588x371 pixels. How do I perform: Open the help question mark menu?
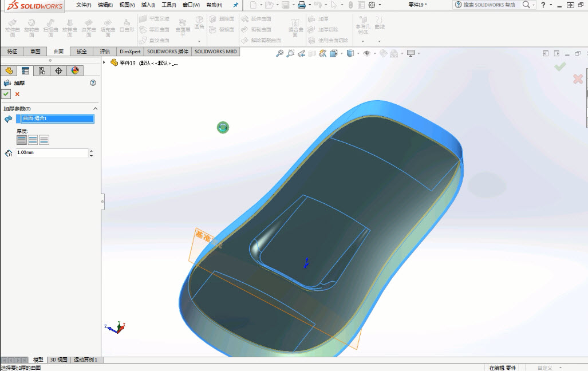point(543,5)
